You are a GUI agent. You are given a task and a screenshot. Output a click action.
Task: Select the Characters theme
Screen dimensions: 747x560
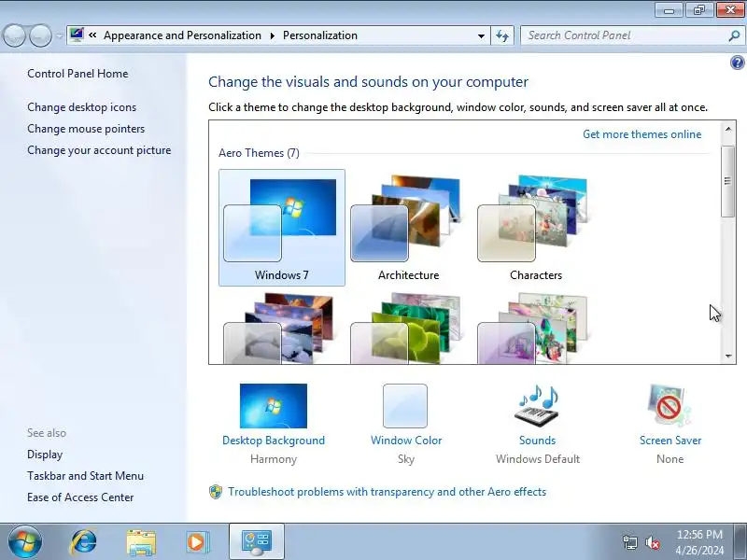click(535, 228)
